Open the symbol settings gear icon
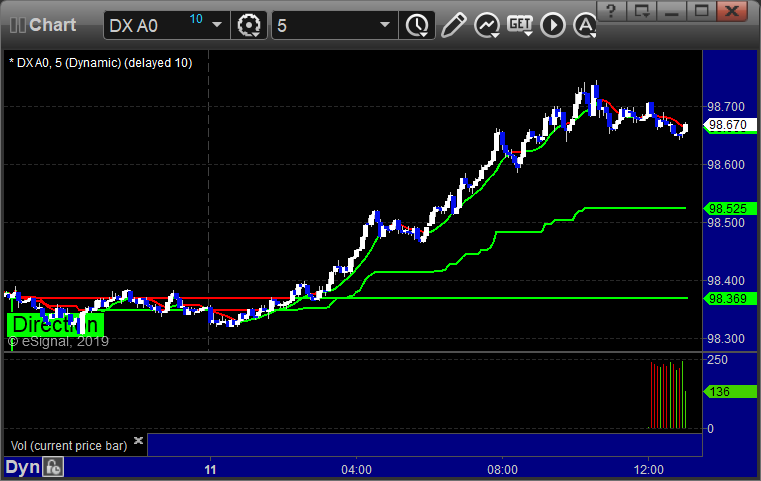 coord(248,25)
